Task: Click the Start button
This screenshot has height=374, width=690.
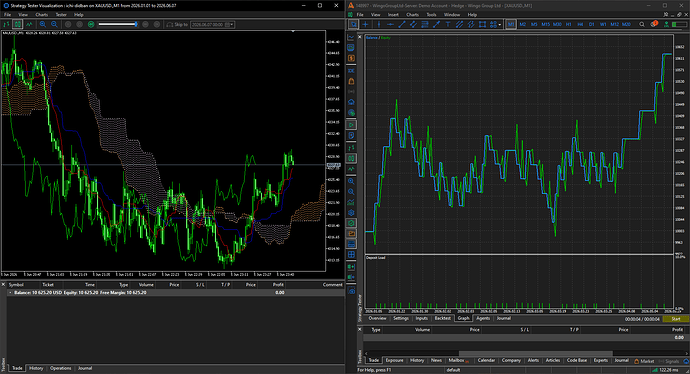Action: click(676, 319)
